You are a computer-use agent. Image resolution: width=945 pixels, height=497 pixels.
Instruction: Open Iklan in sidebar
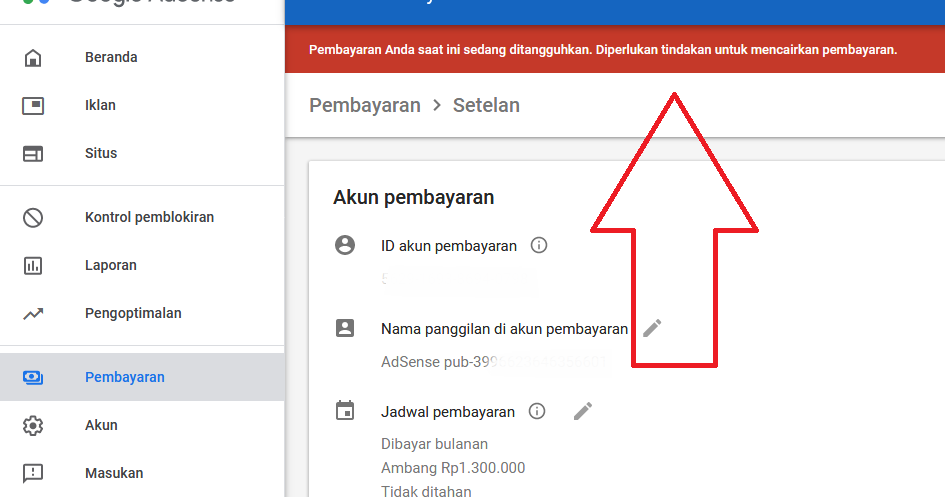(142, 105)
